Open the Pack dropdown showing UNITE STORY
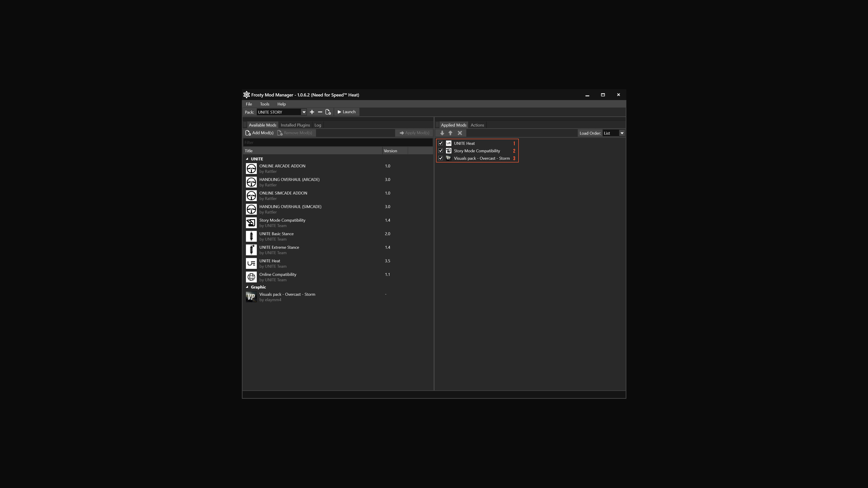 [281, 112]
